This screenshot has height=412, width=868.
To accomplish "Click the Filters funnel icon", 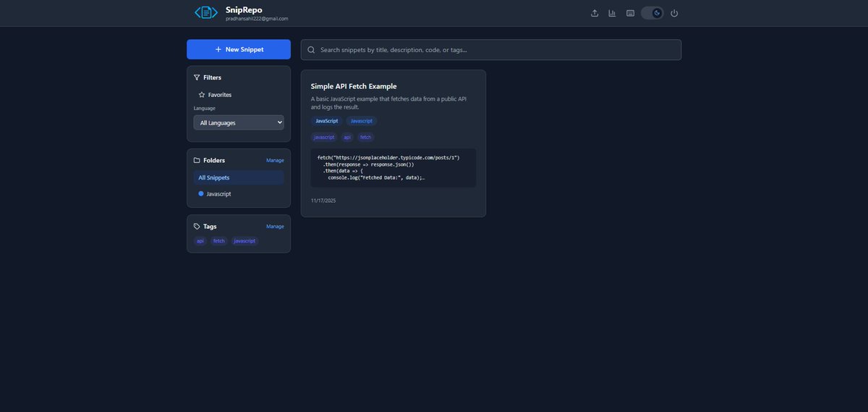I will pos(197,77).
